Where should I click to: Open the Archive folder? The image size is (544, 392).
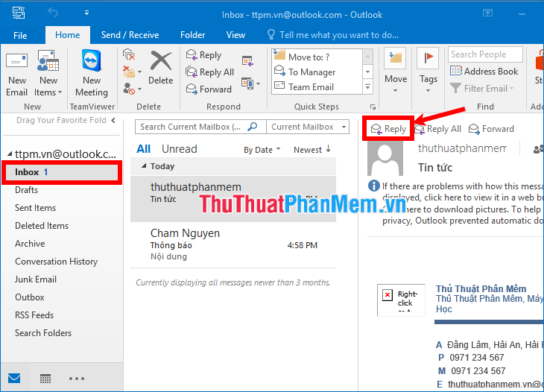coord(30,244)
